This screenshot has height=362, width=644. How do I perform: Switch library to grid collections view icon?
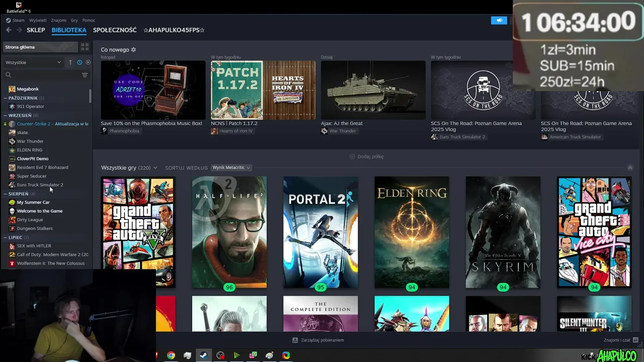(85, 47)
